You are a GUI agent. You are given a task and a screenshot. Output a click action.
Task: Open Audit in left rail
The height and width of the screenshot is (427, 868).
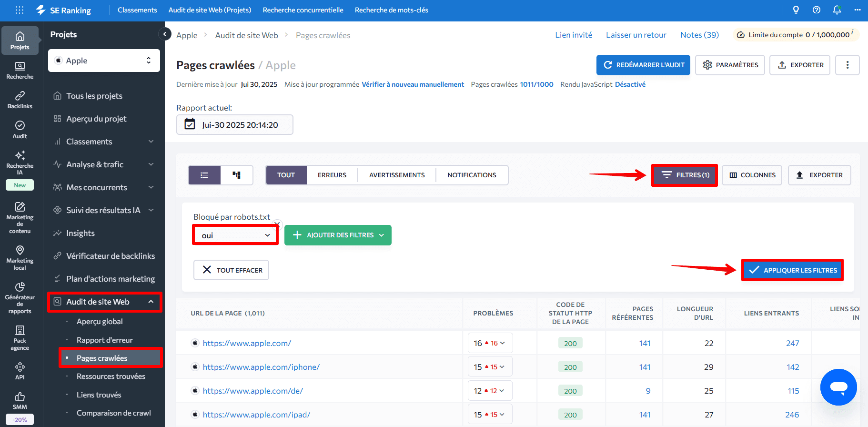[20, 130]
